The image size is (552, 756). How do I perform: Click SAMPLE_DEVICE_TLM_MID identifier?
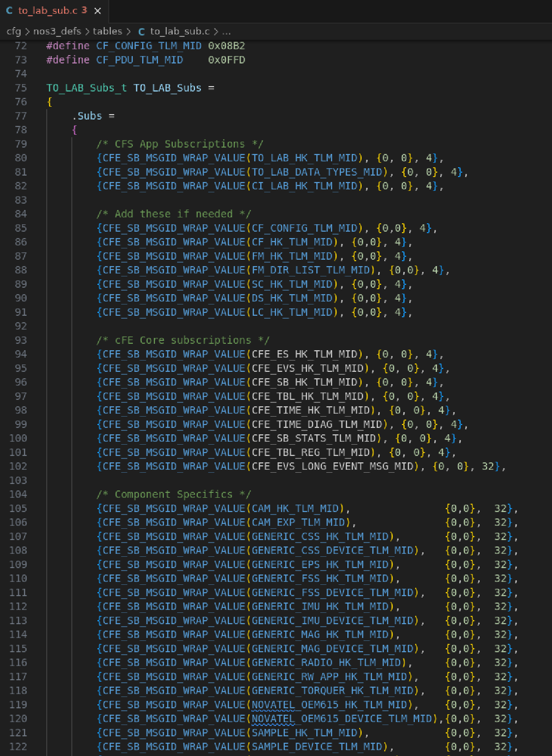(317, 747)
